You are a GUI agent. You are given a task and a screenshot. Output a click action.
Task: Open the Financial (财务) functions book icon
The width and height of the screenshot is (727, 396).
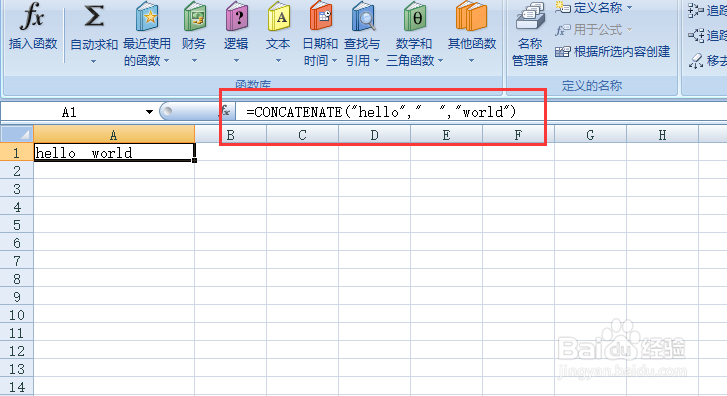(195, 17)
